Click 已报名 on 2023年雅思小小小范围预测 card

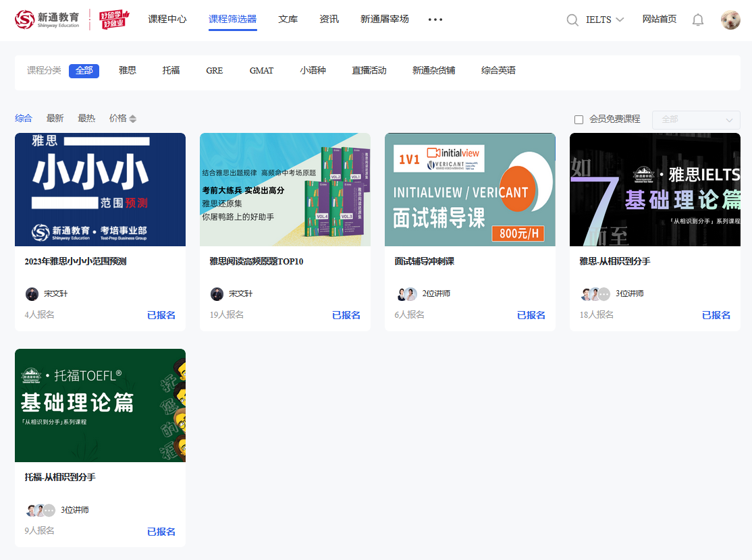tap(161, 315)
